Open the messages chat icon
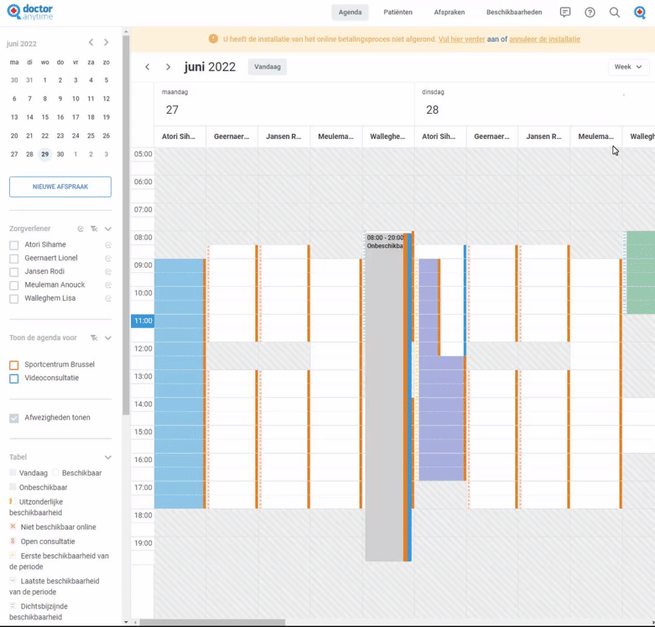The width and height of the screenshot is (655, 627). pyautogui.click(x=565, y=12)
